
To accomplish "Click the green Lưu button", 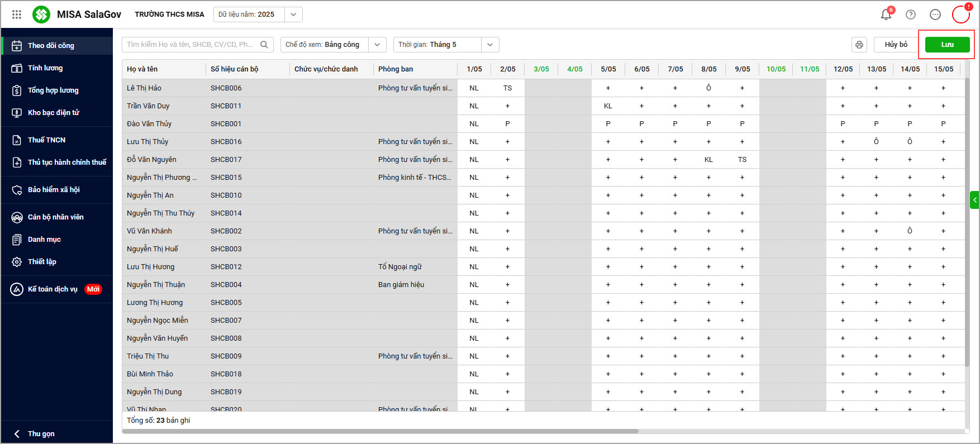I will coord(947,45).
